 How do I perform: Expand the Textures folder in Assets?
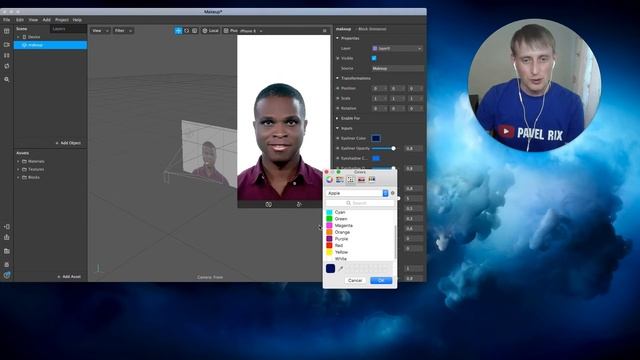(x=18, y=169)
